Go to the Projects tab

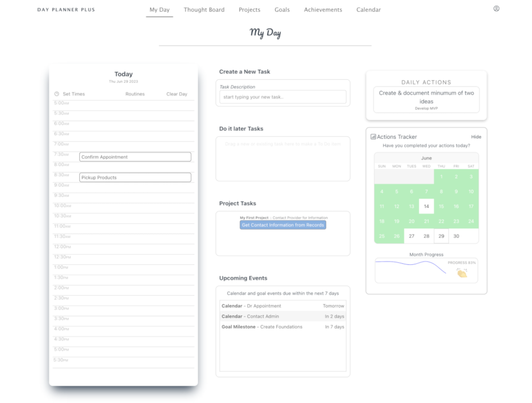(x=250, y=10)
